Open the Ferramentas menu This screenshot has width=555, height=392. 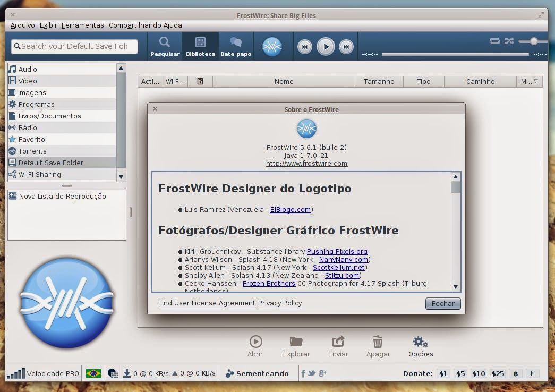tap(82, 25)
